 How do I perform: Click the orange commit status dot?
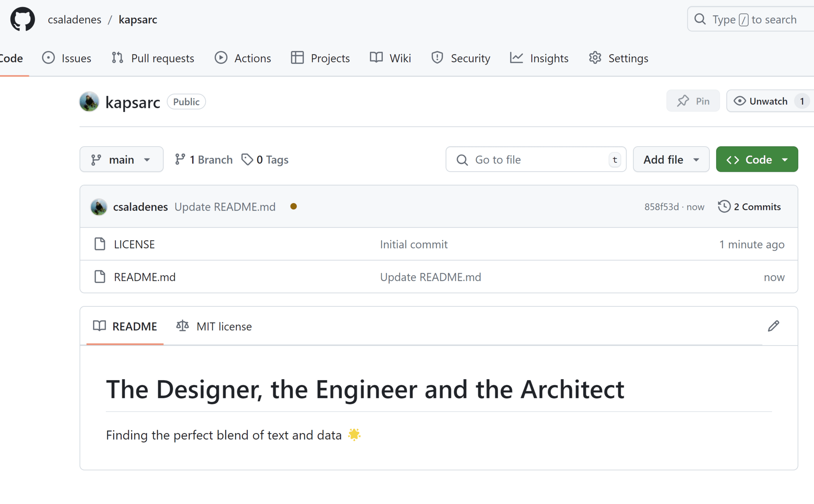pyautogui.click(x=293, y=206)
